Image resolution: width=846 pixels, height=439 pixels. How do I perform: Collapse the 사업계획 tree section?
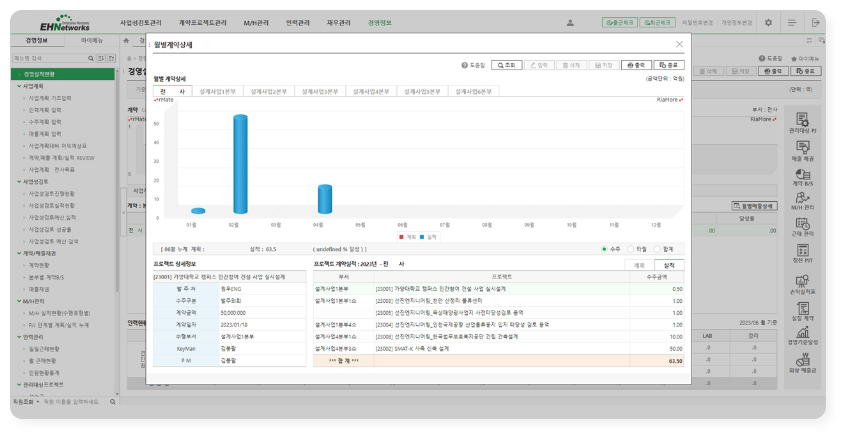point(20,86)
